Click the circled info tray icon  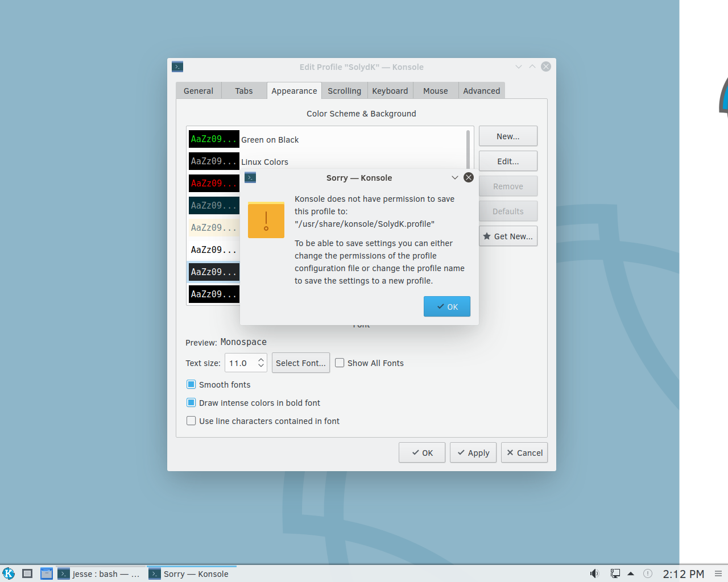(x=647, y=573)
